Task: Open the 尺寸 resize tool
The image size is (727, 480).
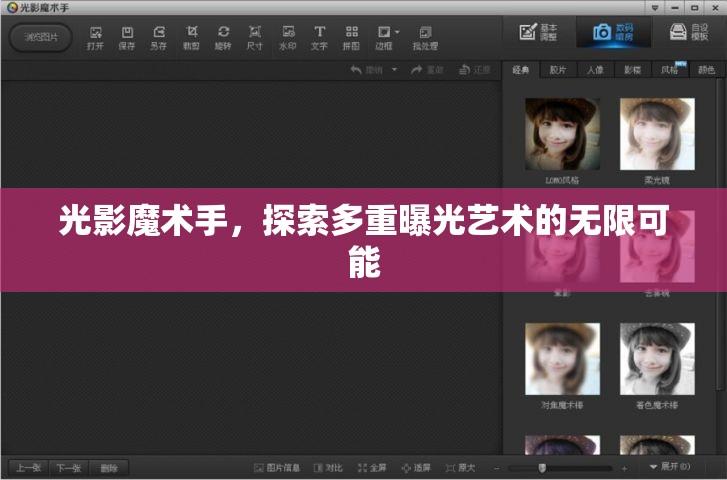Action: coord(255,38)
